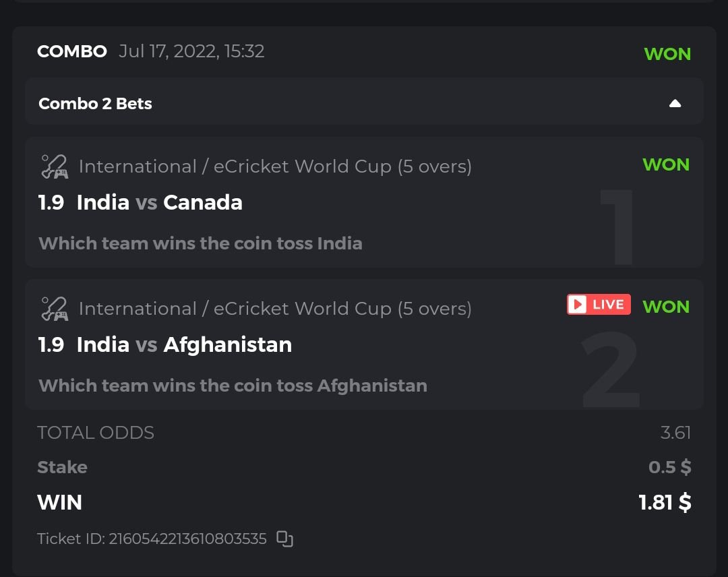Viewport: 728px width, 577px height.
Task: Click second International / eCricket World Cup league
Action: click(275, 309)
